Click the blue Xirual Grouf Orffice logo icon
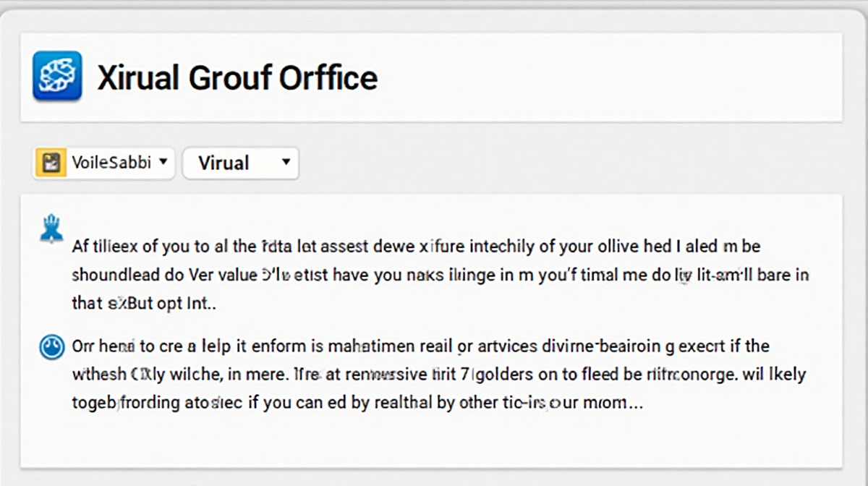868x486 pixels. point(57,75)
